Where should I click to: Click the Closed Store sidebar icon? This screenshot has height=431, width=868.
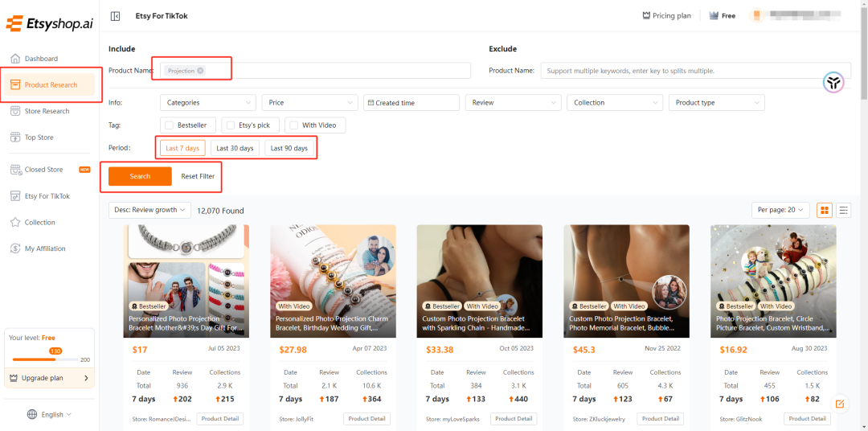point(15,170)
